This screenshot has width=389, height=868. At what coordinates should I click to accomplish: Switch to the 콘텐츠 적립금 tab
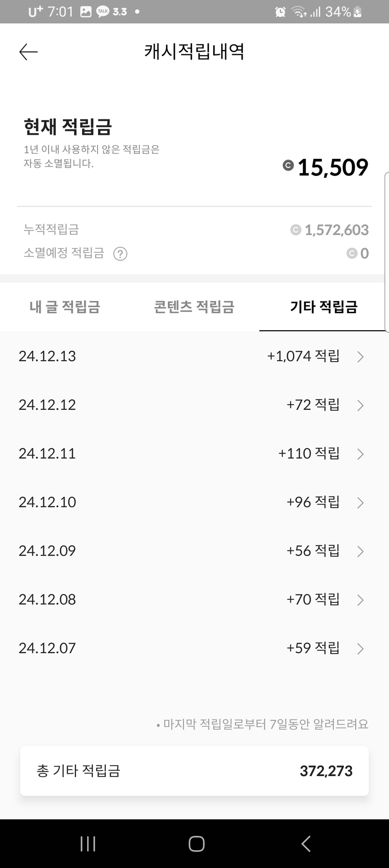coord(194,307)
